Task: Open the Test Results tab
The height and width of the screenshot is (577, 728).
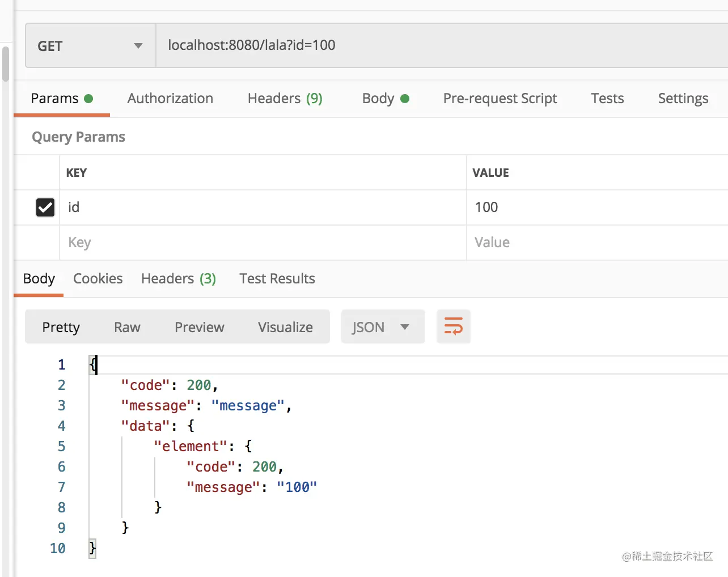Action: coord(277,279)
